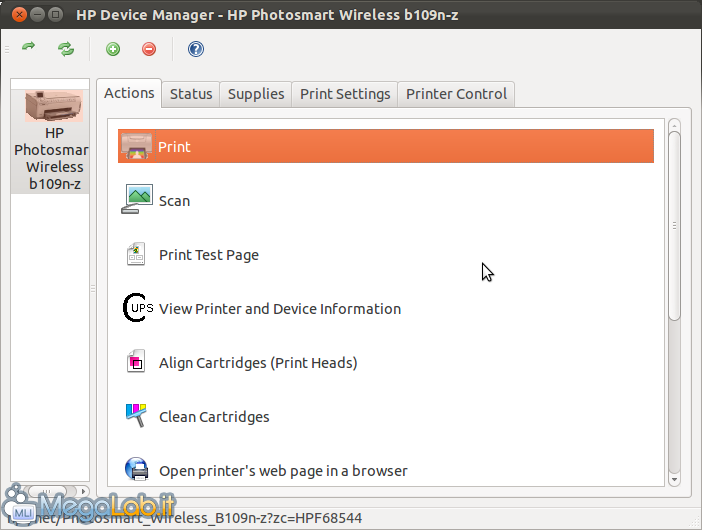702x530 pixels.
Task: Click the refresh devices toolbar icon
Action: [66, 49]
